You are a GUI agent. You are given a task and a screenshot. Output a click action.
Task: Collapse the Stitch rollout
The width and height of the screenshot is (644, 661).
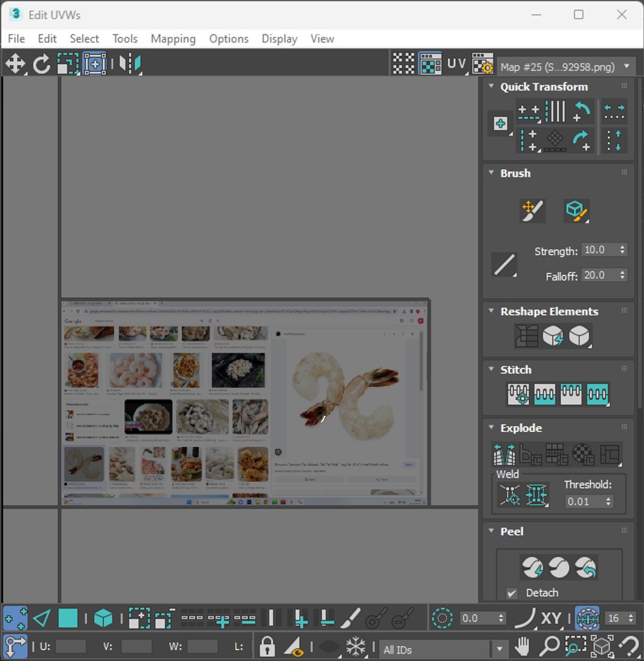click(x=491, y=369)
